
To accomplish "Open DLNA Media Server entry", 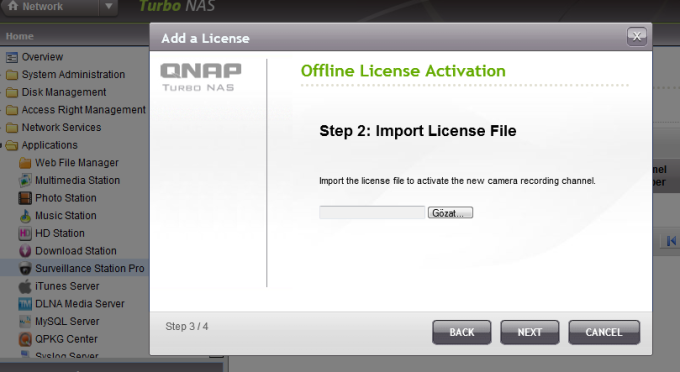I will pos(80,304).
